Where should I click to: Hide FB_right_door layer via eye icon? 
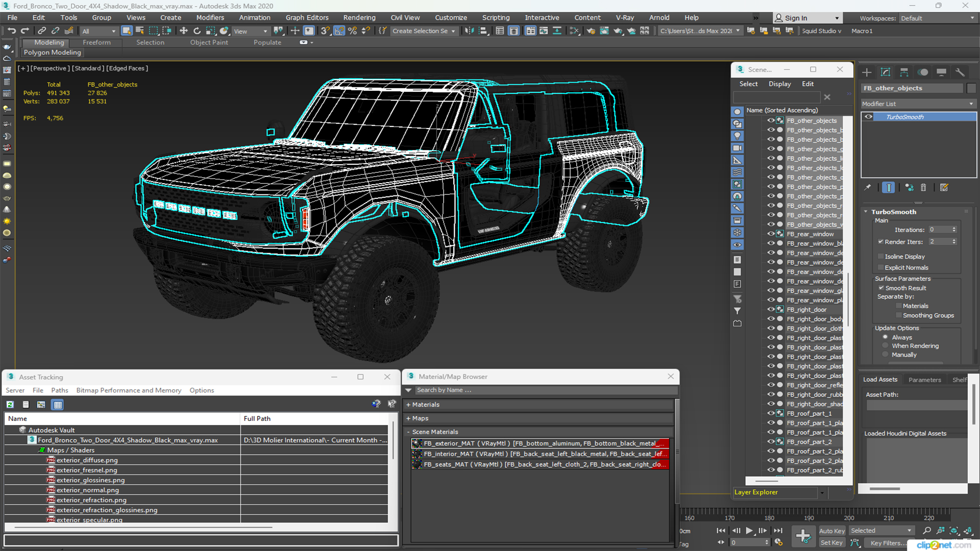click(771, 309)
